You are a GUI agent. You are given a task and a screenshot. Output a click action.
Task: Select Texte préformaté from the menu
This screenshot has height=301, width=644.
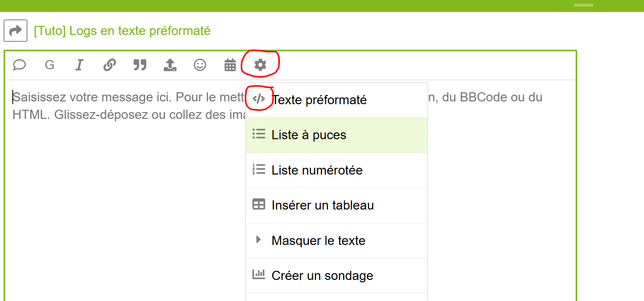[319, 100]
